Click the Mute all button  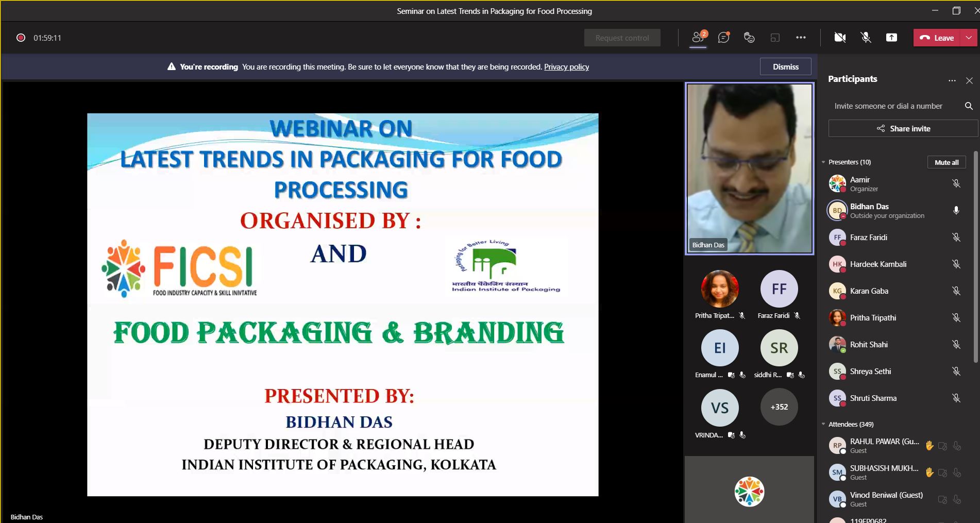tap(946, 162)
